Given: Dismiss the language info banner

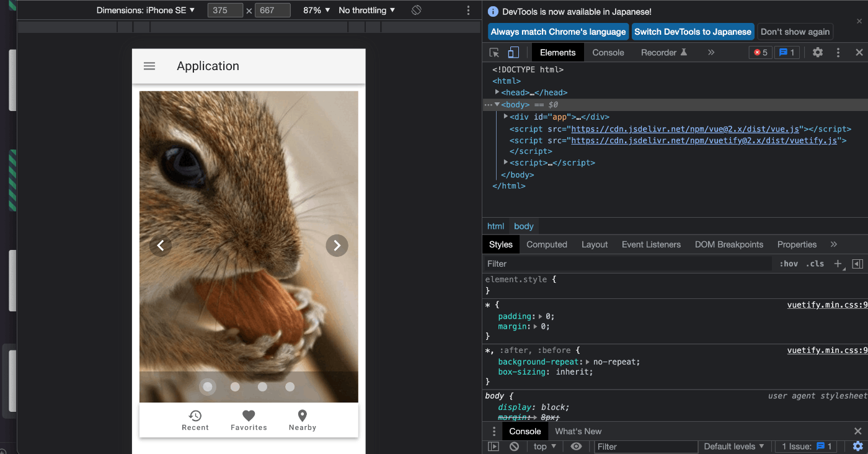Looking at the screenshot, I should [859, 21].
